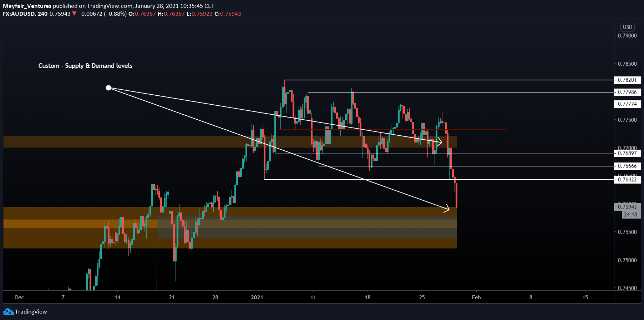Click the 0.79000 price axis value
Screen dimensions: 644x320
pyautogui.click(x=627, y=36)
